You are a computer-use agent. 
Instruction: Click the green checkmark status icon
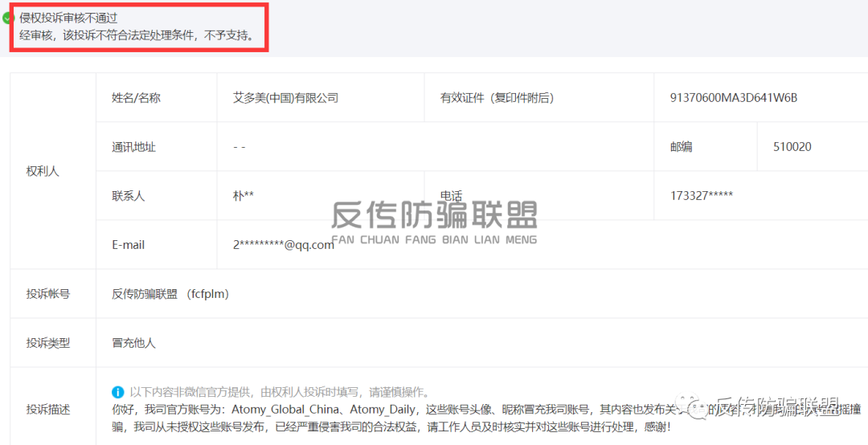pyautogui.click(x=6, y=18)
